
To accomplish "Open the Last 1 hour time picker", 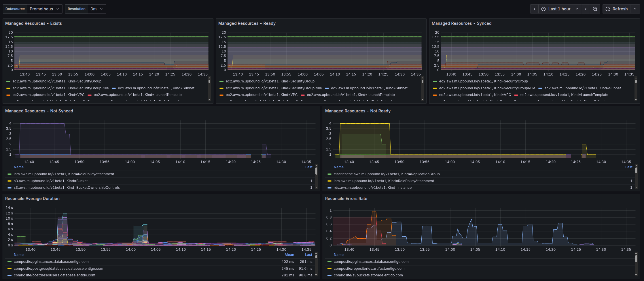I will click(x=560, y=9).
